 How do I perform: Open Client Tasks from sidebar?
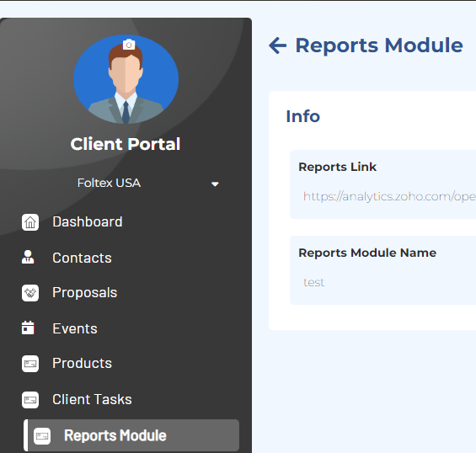point(92,399)
